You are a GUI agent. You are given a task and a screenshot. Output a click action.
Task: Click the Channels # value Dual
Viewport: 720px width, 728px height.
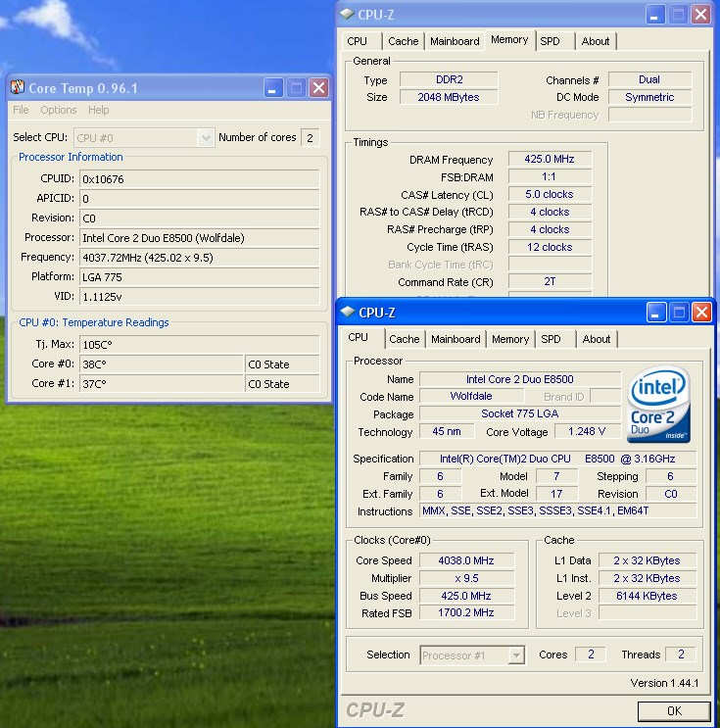pos(649,79)
